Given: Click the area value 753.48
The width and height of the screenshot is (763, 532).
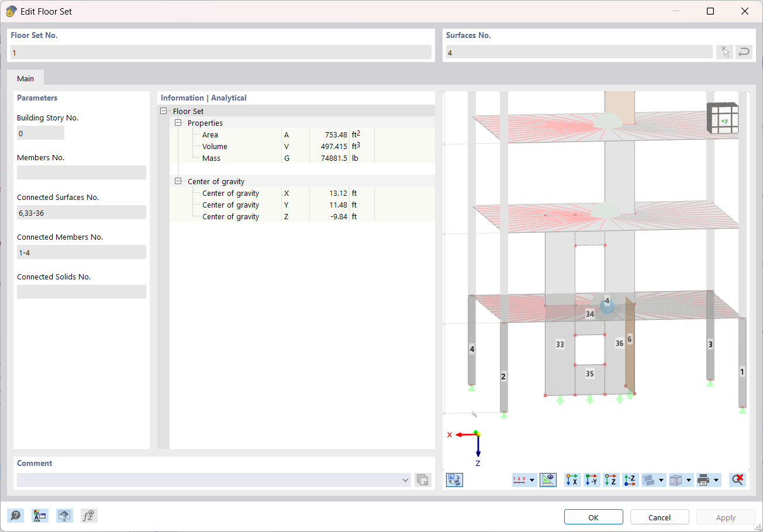Looking at the screenshot, I should (x=336, y=135).
